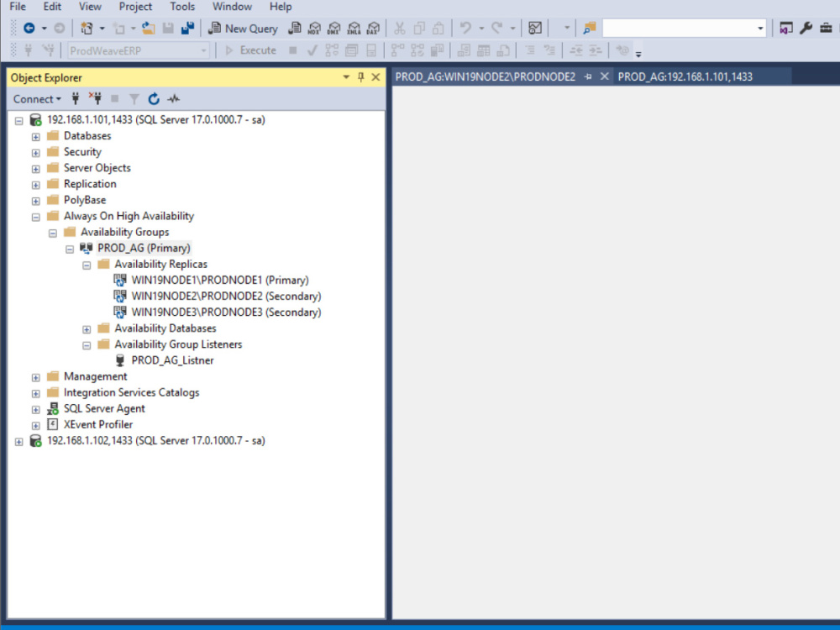Open the Connect dropdown in Object Explorer
840x630 pixels.
[37, 99]
